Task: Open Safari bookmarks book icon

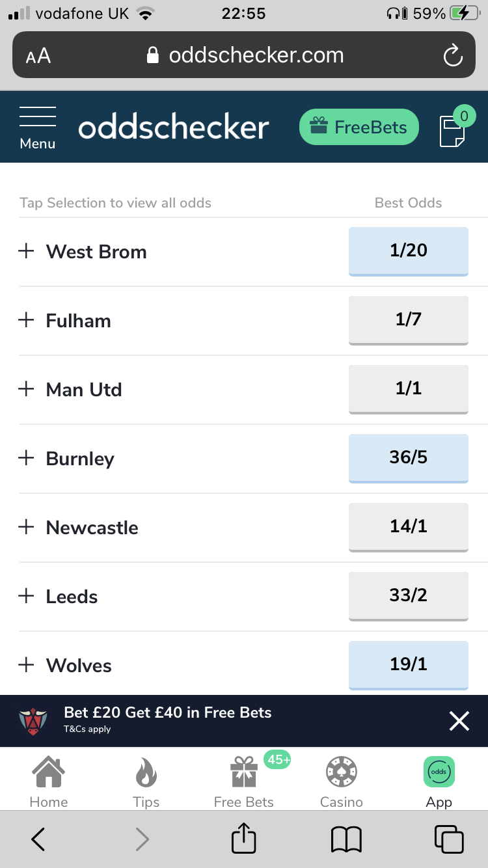Action: 346,840
